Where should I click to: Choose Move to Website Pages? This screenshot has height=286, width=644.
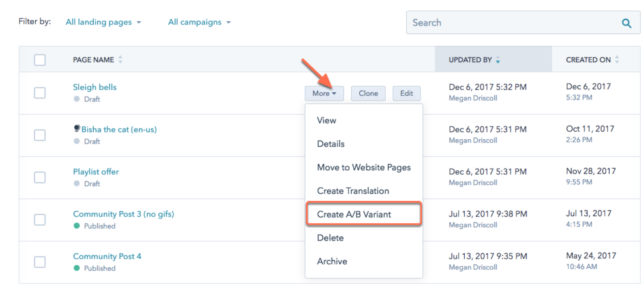(364, 167)
